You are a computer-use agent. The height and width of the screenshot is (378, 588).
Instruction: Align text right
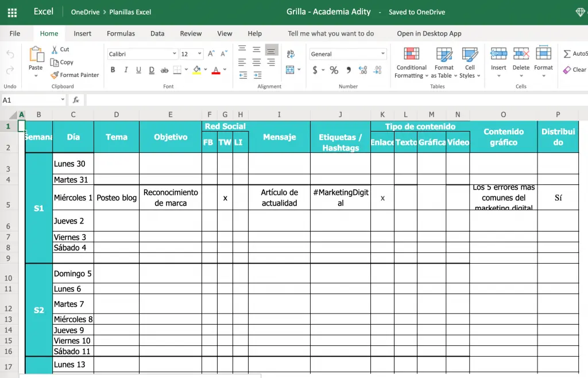pos(271,62)
